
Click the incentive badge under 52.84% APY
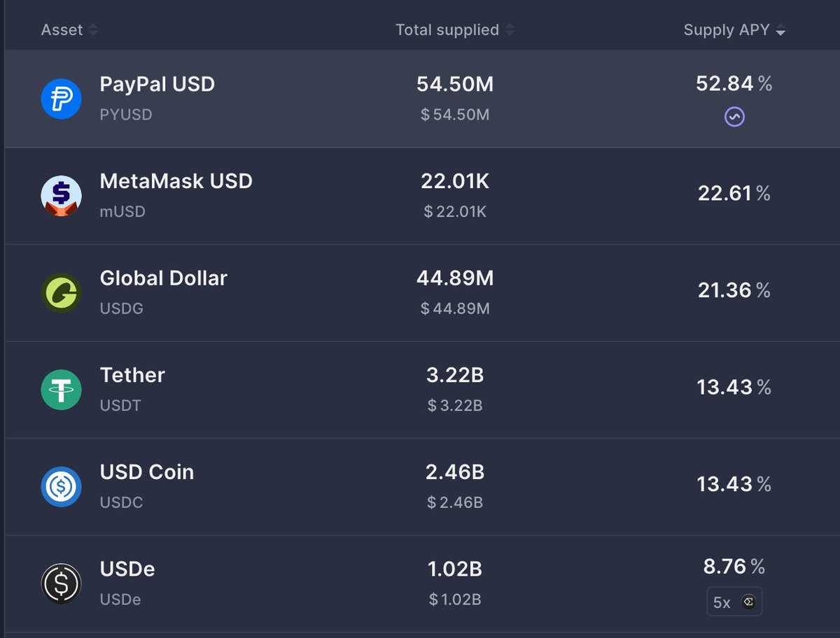click(734, 117)
